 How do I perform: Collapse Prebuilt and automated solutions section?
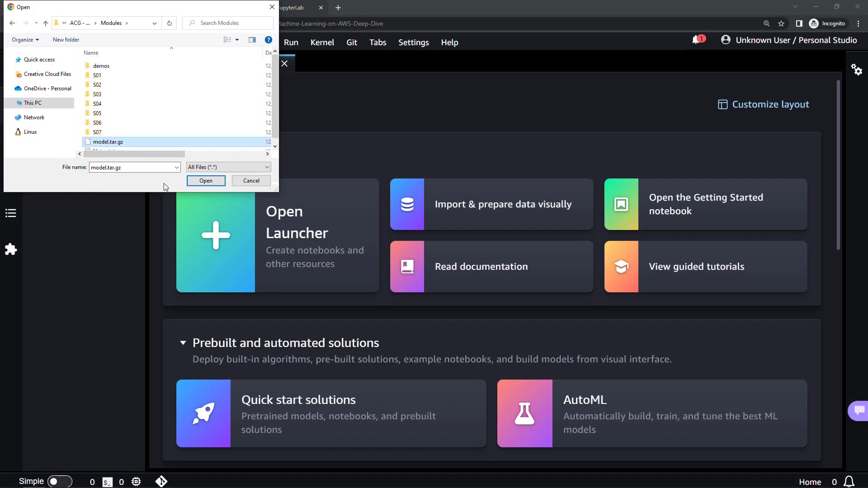183,343
